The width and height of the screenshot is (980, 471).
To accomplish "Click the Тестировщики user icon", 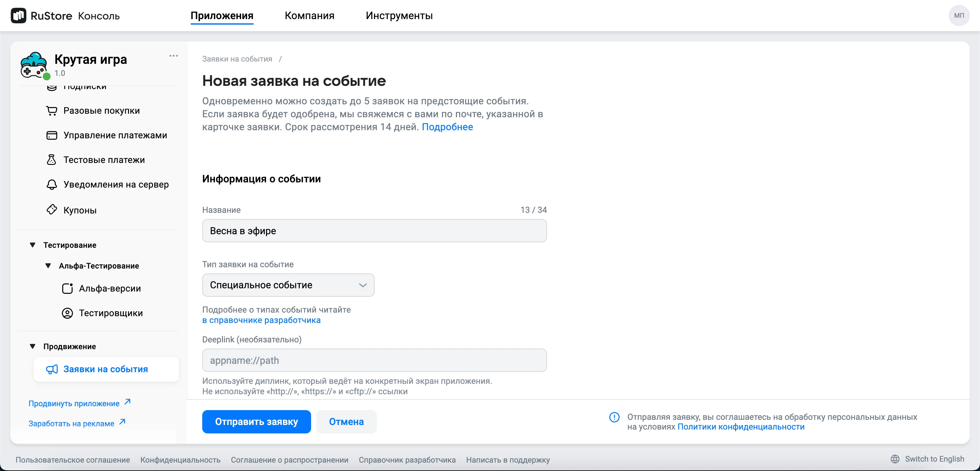I will (x=67, y=313).
